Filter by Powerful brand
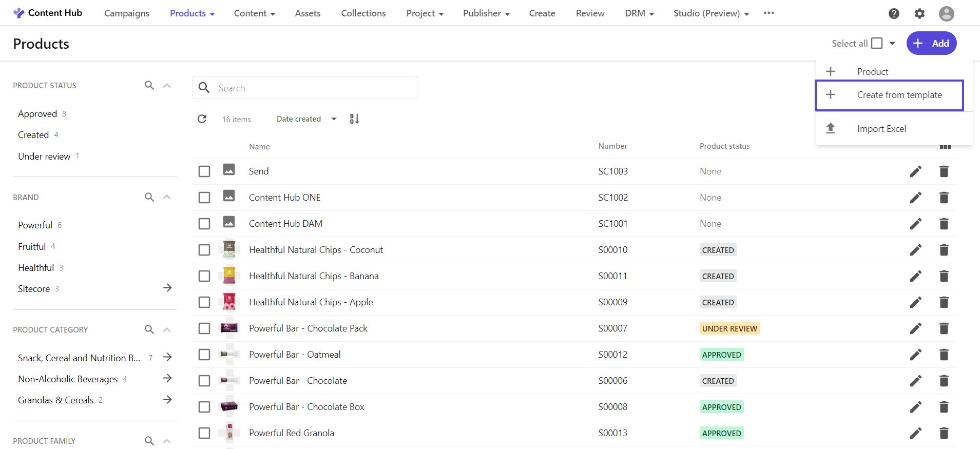The height and width of the screenshot is (449, 980). (35, 225)
